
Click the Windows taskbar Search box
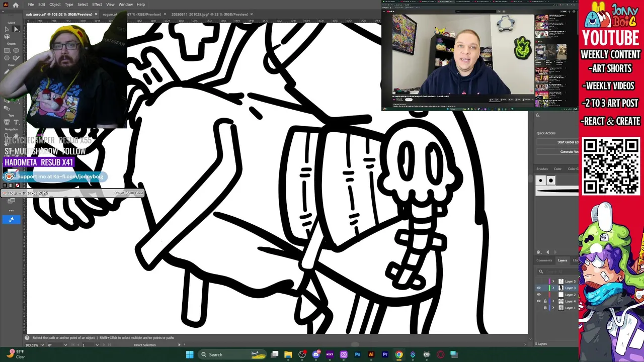[231, 354]
